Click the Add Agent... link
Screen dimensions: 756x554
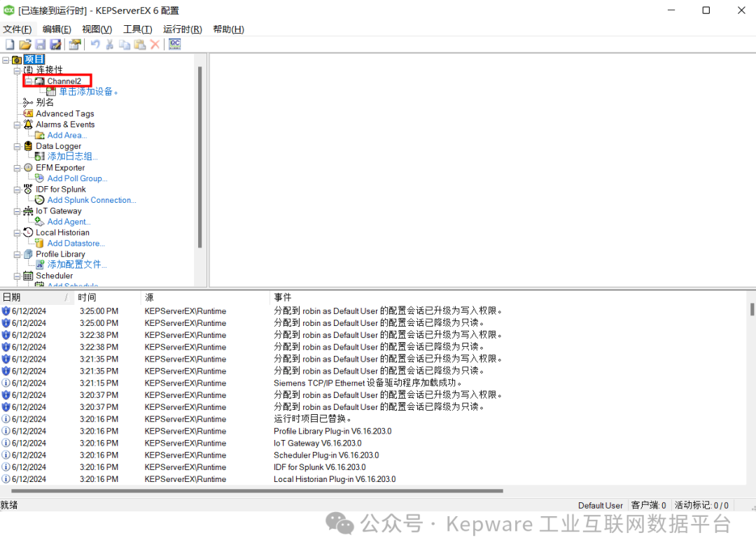(x=69, y=222)
